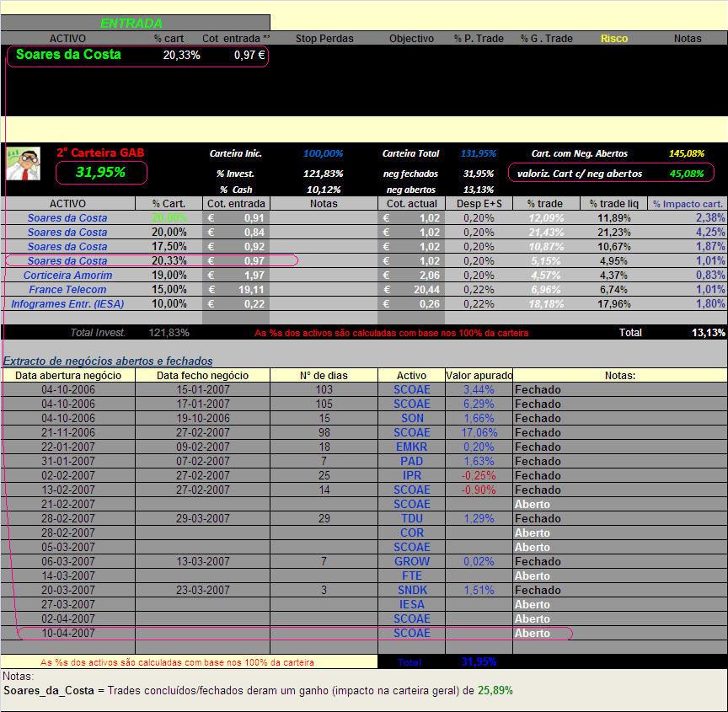
Task: Select the green 'Soares da Costa' entry name
Action: coord(69,54)
